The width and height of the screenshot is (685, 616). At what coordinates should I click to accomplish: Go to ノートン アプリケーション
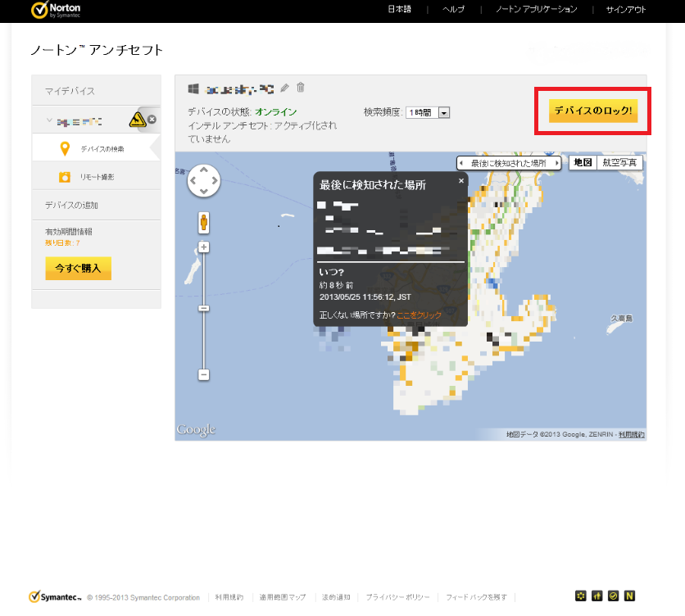coord(537,9)
